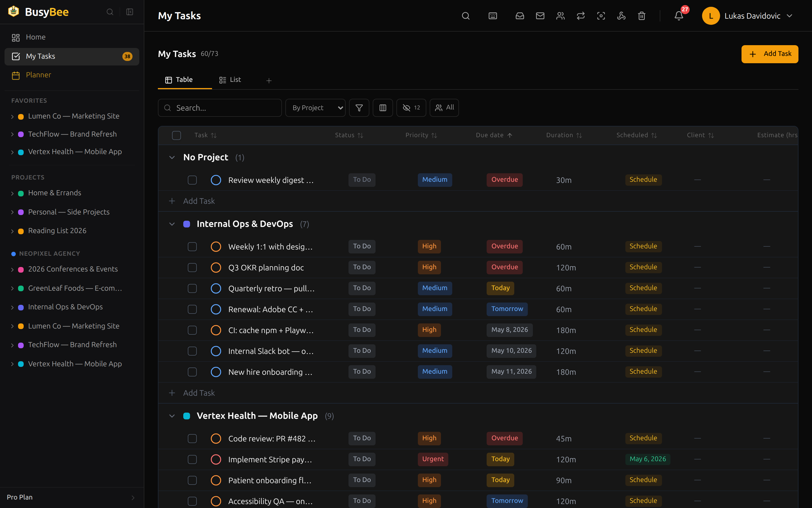Open keyboard shortcuts icon
The width and height of the screenshot is (812, 508).
click(x=493, y=16)
